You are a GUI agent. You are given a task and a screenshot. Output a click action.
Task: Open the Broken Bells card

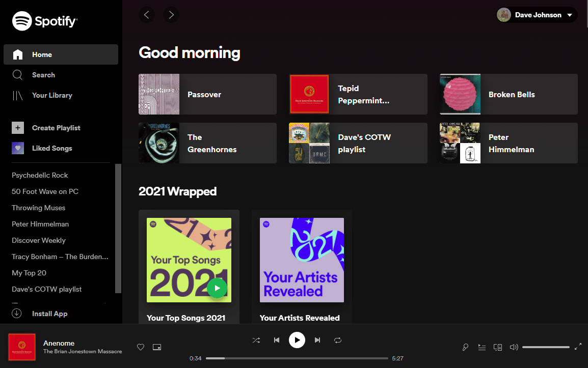(x=509, y=94)
